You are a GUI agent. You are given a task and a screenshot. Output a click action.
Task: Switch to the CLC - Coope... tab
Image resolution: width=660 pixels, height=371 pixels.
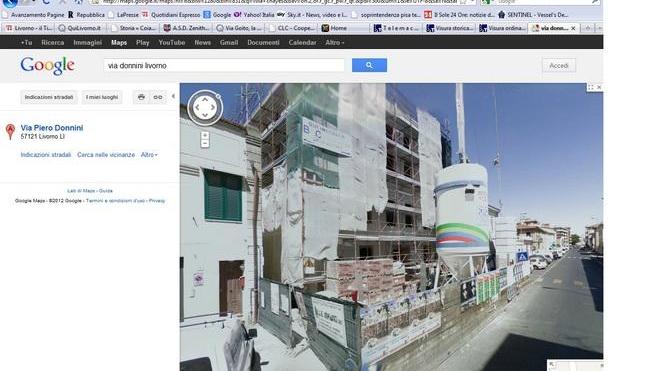click(x=292, y=28)
